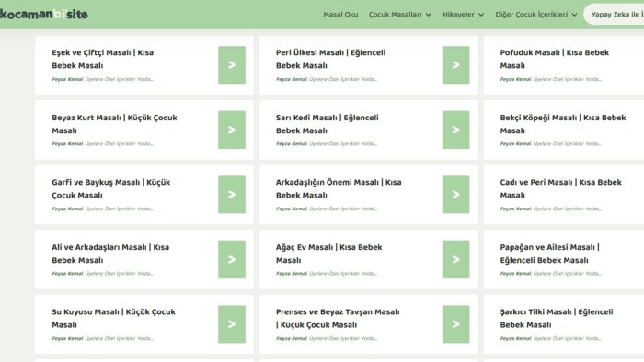Open Papağan ve Ailesi Masalı title
Image resolution: width=644 pixels, height=362 pixels.
549,254
